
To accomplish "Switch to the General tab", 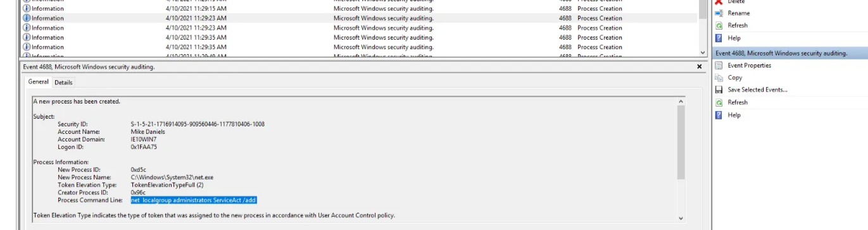I will click(38, 82).
